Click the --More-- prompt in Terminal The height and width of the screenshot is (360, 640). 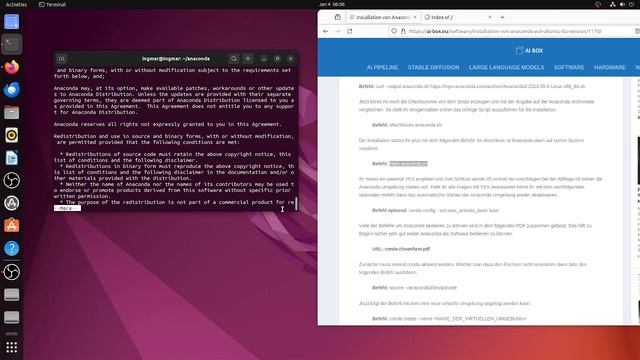67,208
